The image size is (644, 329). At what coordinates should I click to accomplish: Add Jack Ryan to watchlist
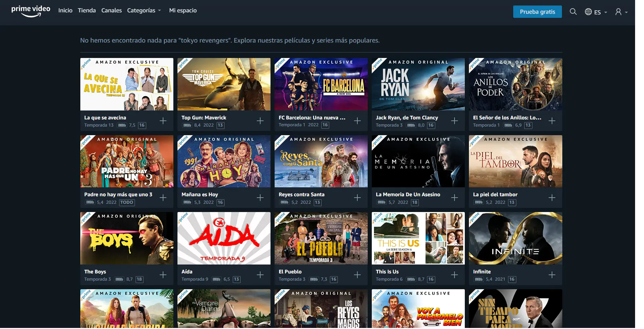pos(455,121)
